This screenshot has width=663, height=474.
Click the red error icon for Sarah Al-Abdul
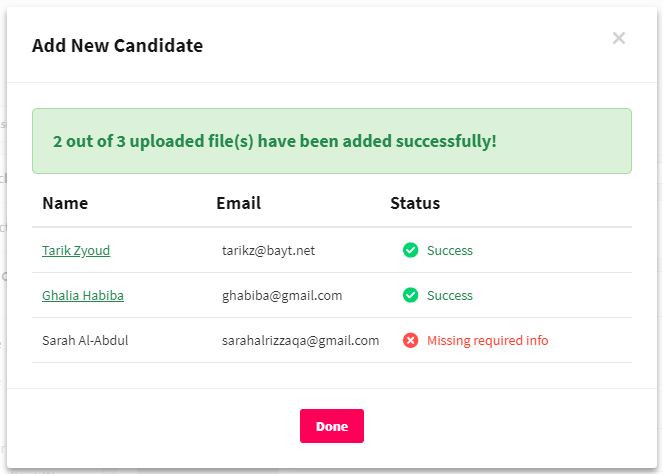tap(410, 340)
